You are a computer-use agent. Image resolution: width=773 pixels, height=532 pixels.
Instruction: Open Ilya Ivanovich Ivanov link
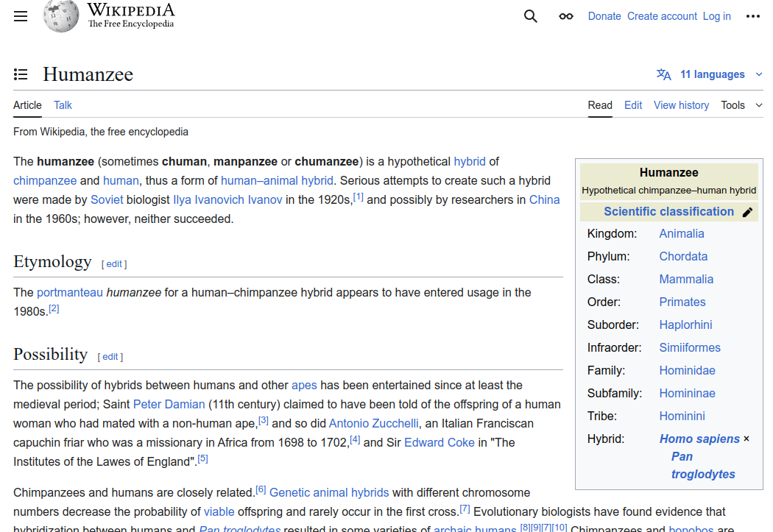pos(227,200)
